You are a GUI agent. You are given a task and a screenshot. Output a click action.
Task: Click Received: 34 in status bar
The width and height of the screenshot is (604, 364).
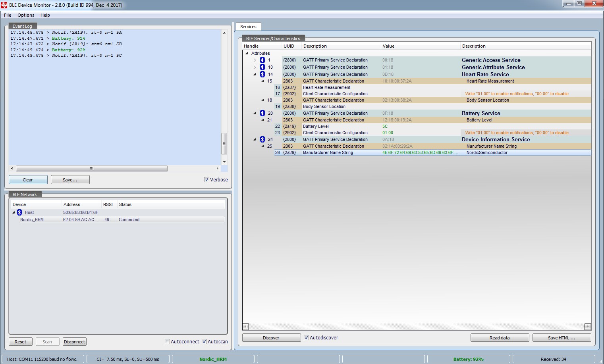tap(554, 359)
